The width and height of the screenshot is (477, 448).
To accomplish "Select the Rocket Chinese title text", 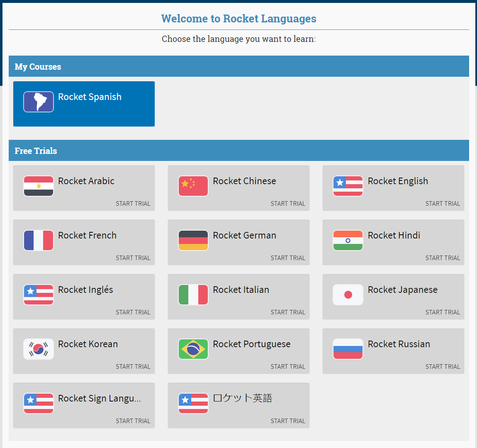I will (x=245, y=181).
